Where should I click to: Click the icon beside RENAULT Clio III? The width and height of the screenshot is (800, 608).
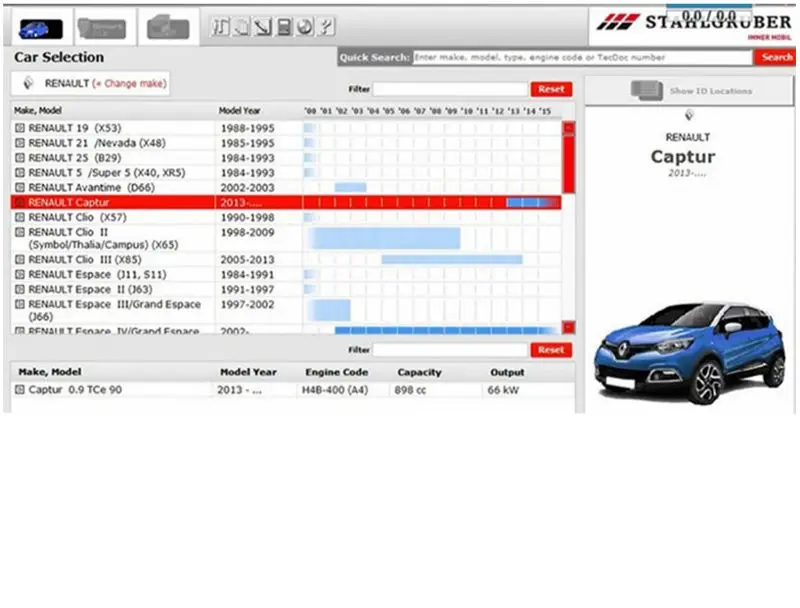click(20, 260)
